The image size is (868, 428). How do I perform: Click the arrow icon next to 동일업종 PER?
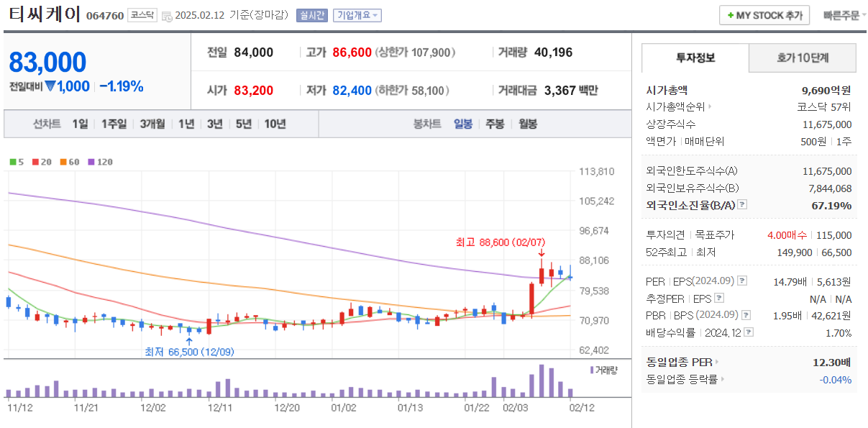(x=717, y=362)
